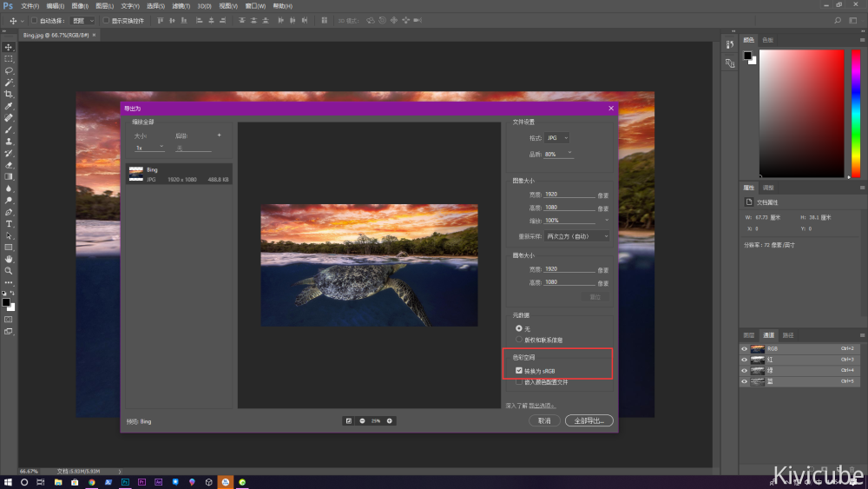Expand the 重新采样 resampling dropdown
This screenshot has width=868, height=489.
coord(576,236)
